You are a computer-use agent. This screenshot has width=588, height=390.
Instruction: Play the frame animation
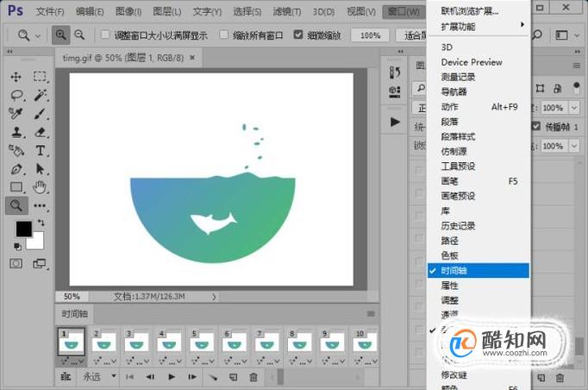(x=172, y=376)
